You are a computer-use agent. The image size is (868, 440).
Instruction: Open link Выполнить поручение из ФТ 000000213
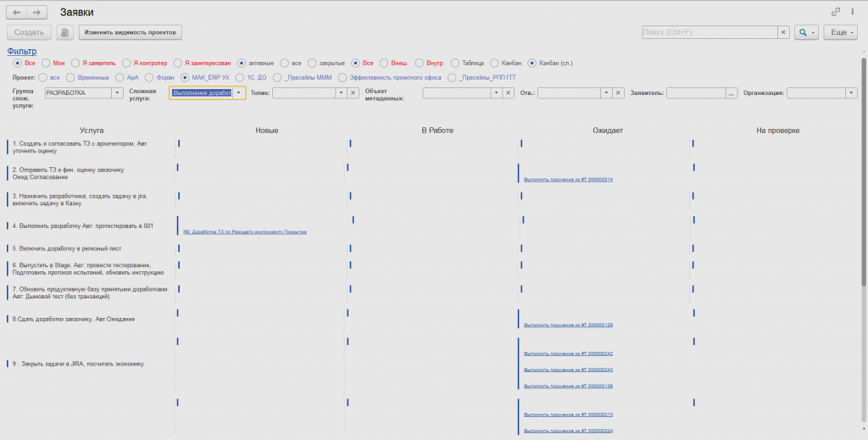click(568, 414)
